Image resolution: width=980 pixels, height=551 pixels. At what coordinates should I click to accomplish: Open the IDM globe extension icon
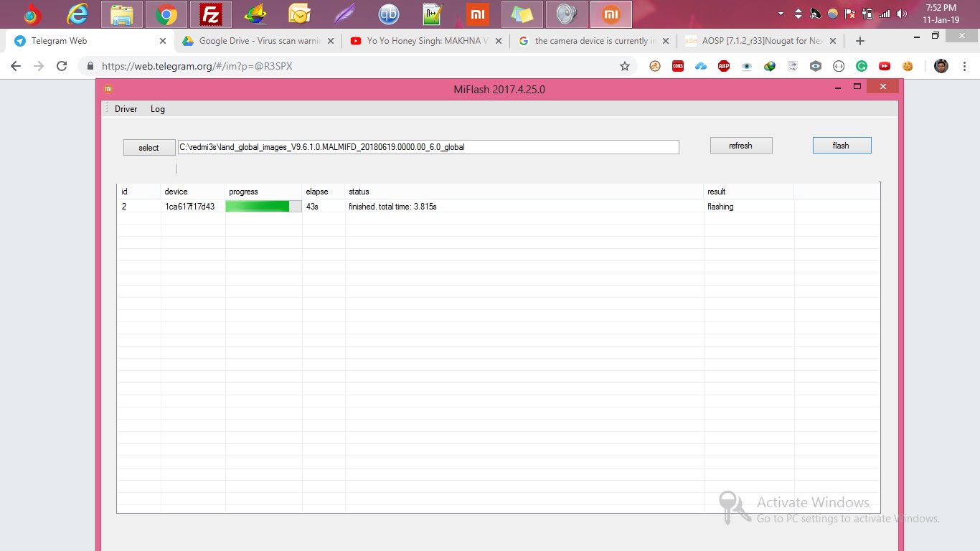tap(770, 66)
